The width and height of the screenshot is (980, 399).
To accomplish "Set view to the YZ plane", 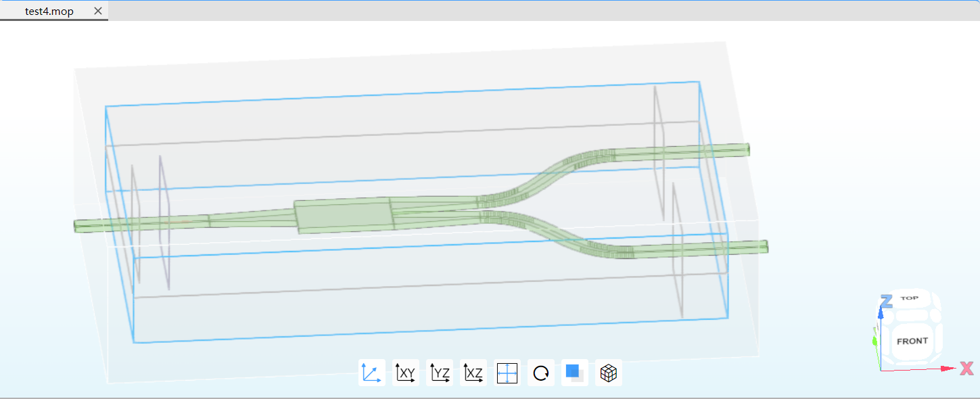I will tap(439, 373).
